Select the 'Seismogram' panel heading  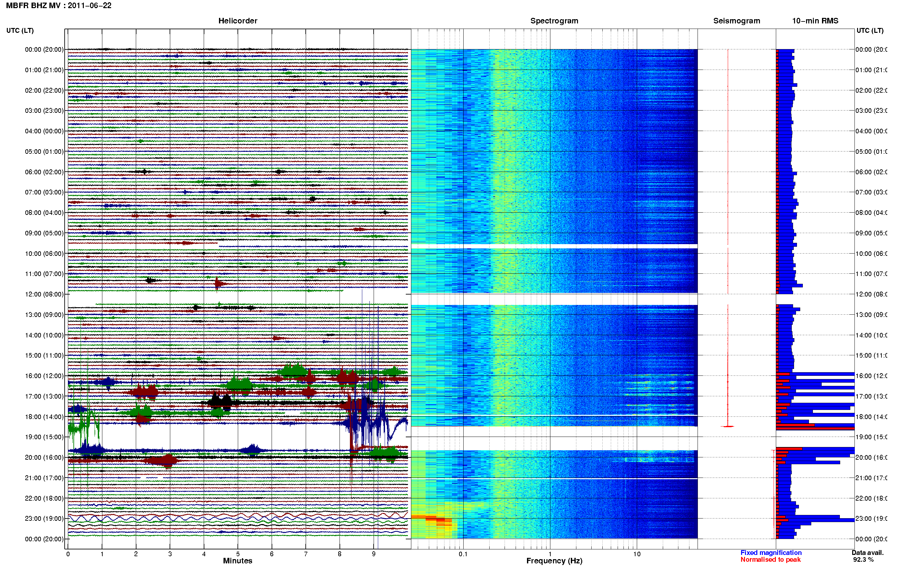[x=737, y=21]
